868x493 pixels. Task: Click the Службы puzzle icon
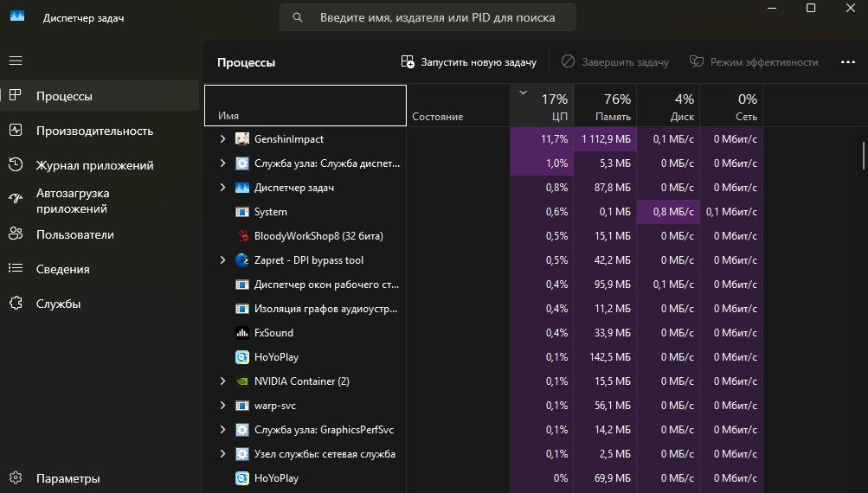point(16,303)
